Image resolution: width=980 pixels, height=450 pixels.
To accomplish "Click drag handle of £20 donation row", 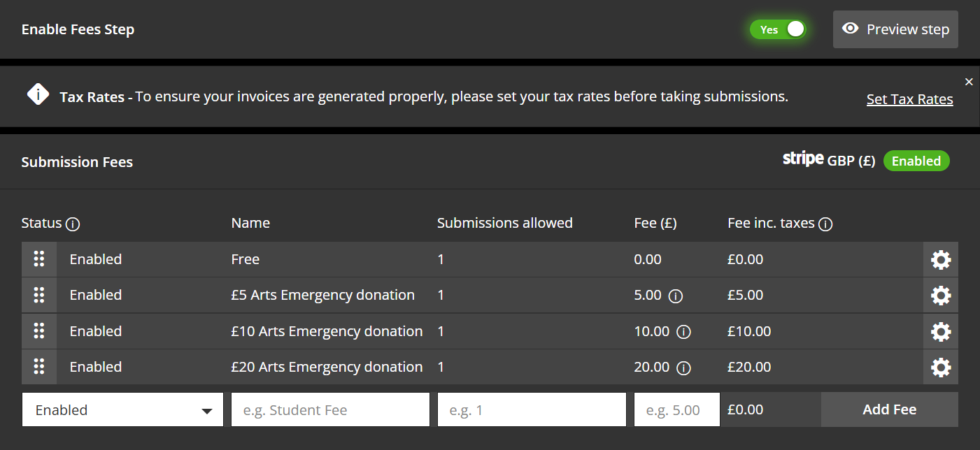I will 39,367.
